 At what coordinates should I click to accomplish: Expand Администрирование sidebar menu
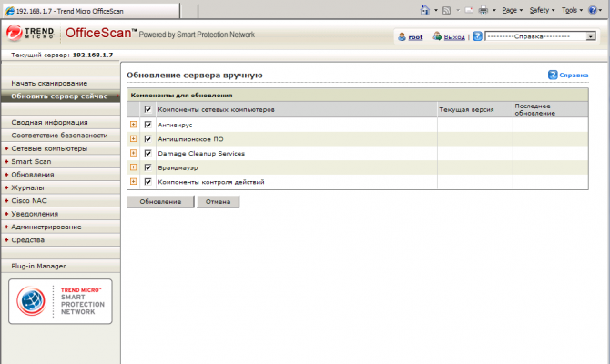[60, 227]
